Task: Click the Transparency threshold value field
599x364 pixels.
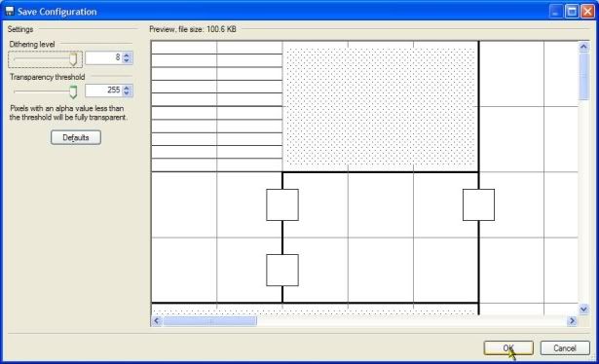Action: click(x=103, y=91)
